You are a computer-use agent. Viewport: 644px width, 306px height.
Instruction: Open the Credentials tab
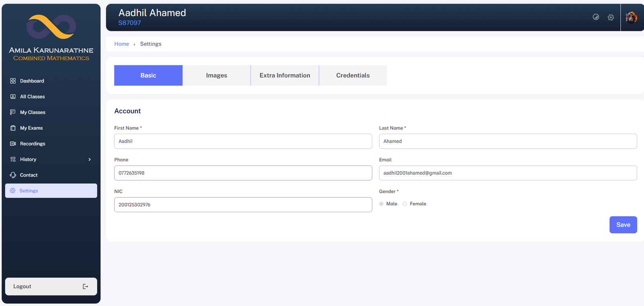pyautogui.click(x=353, y=75)
